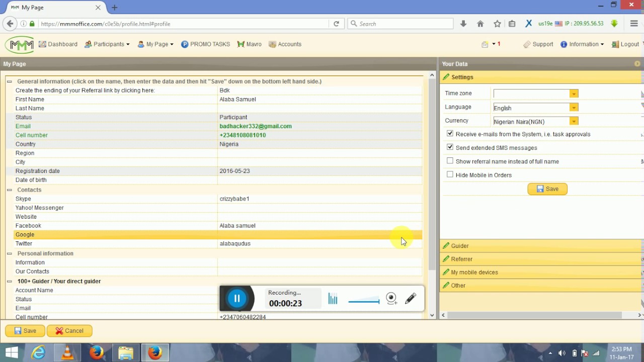This screenshot has width=644, height=362.
Task: Enable Hide Mobile in Orders checkbox
Action: coord(450,174)
